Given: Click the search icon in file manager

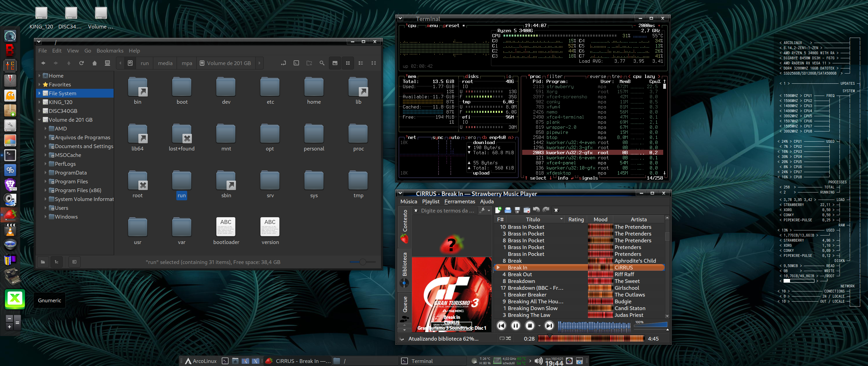Looking at the screenshot, I should (322, 63).
